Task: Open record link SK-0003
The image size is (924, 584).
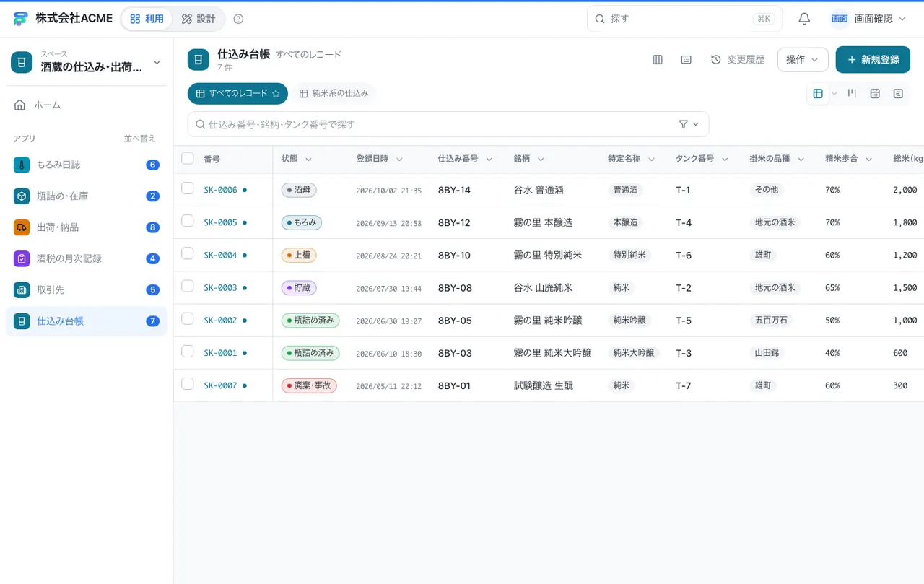Action: (220, 288)
